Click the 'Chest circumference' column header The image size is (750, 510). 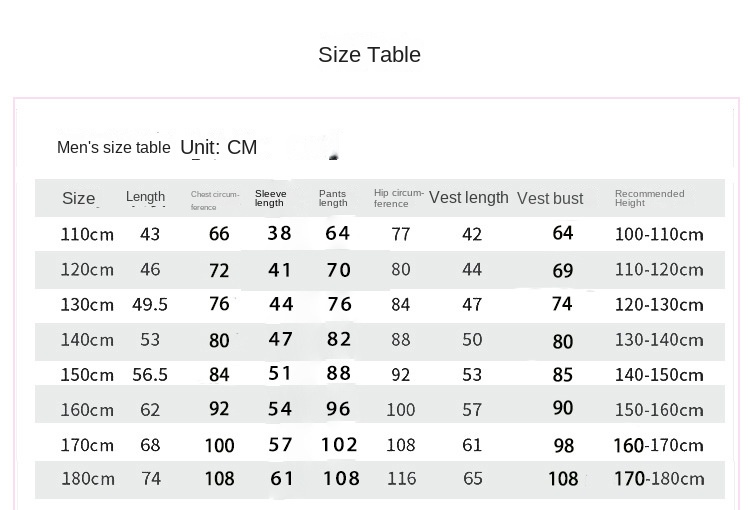coord(215,200)
